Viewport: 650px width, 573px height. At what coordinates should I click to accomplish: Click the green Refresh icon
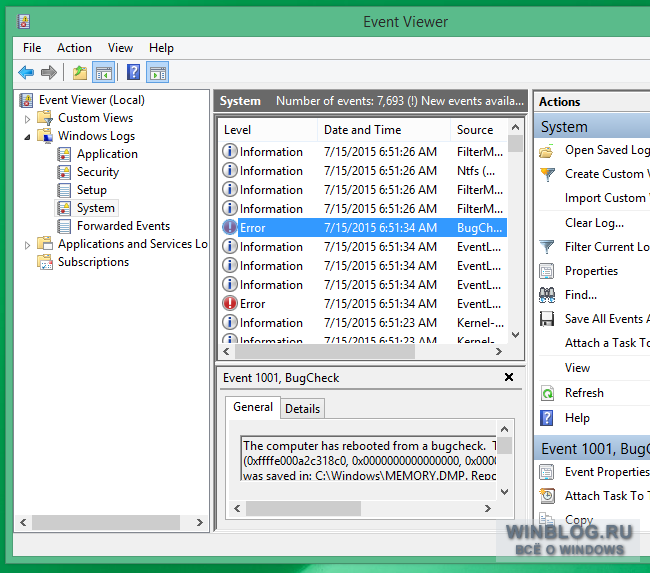[x=547, y=393]
